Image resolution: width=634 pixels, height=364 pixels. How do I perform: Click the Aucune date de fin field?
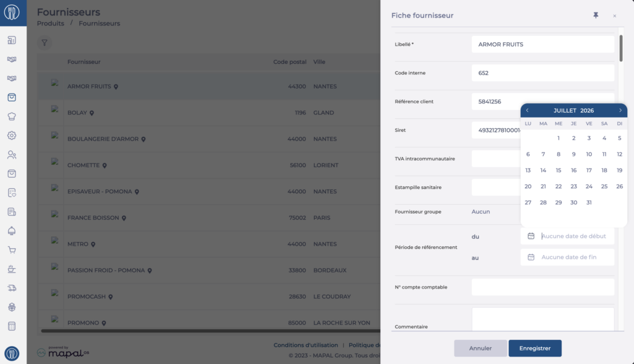pyautogui.click(x=567, y=258)
